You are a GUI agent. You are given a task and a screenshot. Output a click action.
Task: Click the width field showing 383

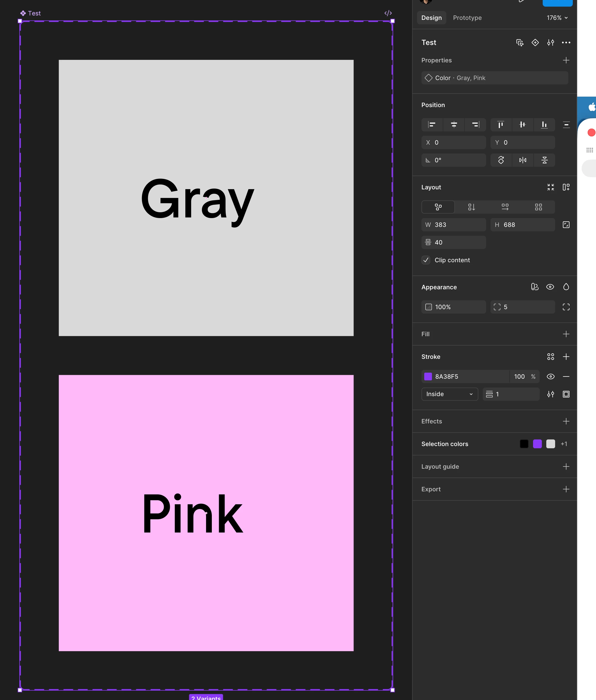tap(453, 225)
